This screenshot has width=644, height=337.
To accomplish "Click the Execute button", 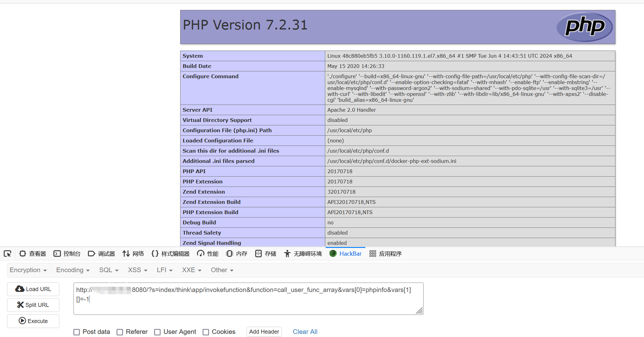I will click(33, 321).
